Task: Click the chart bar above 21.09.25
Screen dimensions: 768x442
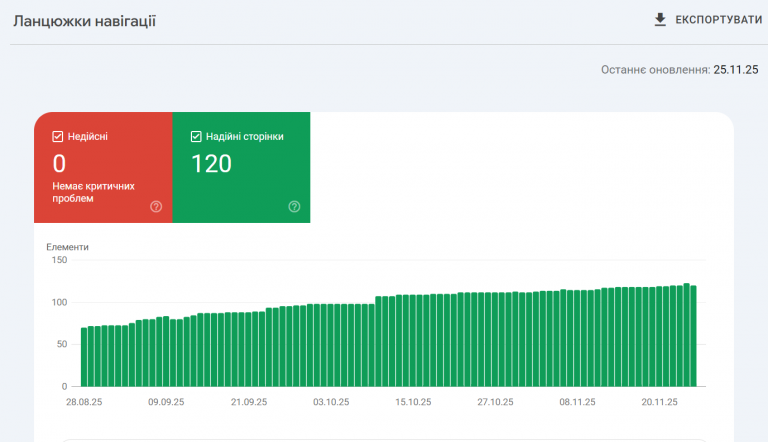Action: pyautogui.click(x=248, y=349)
